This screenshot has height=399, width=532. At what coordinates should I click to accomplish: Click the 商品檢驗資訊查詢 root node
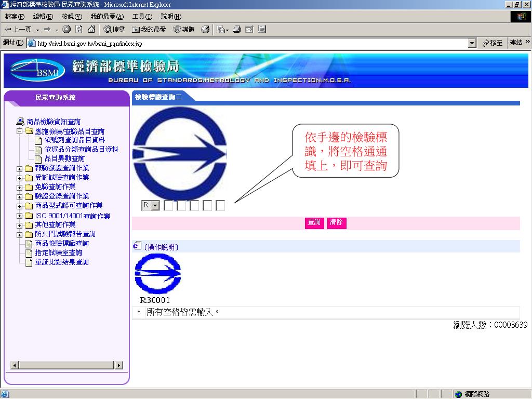[54, 122]
